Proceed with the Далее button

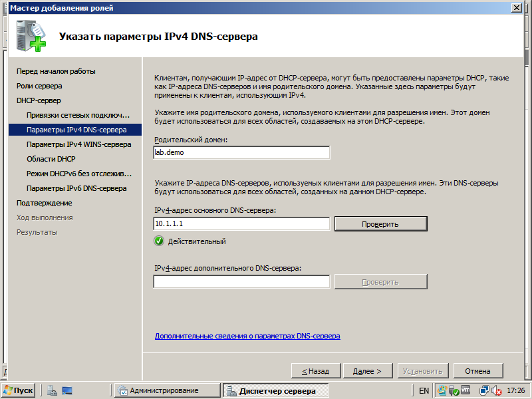point(368,371)
